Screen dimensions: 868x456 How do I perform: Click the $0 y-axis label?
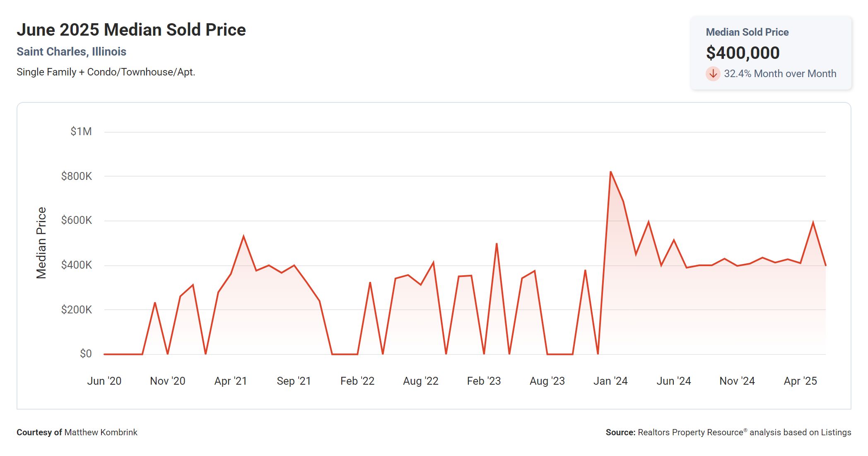(86, 354)
